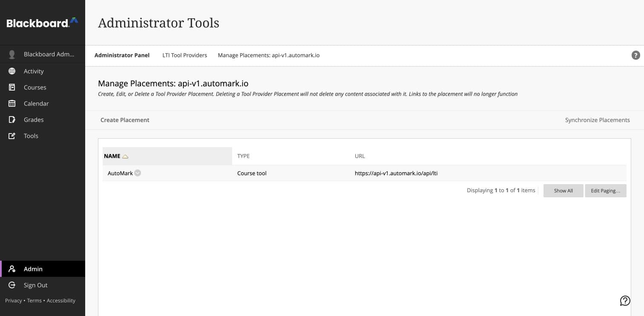Click the user profile avatar icon
The height and width of the screenshot is (316, 644).
12,54
